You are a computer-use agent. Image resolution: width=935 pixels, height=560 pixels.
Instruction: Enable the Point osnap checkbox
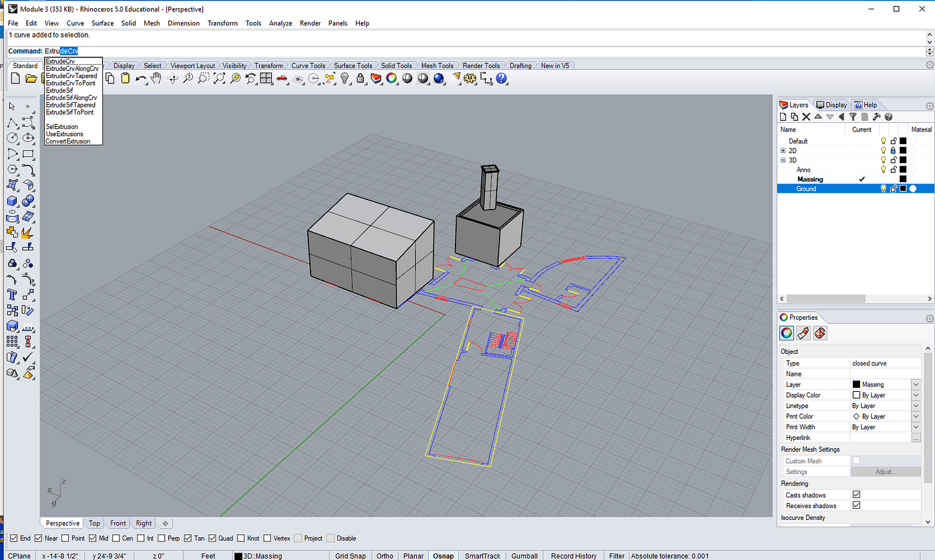coord(65,538)
